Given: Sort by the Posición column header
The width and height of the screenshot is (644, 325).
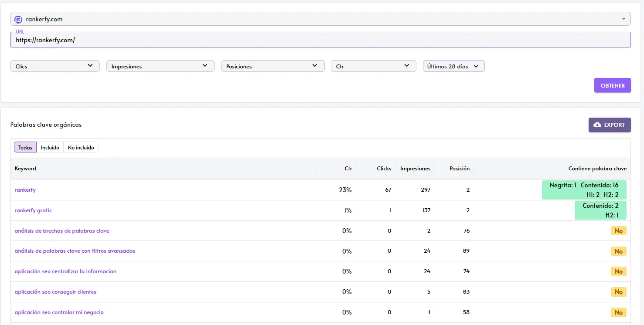Looking at the screenshot, I should [460, 168].
